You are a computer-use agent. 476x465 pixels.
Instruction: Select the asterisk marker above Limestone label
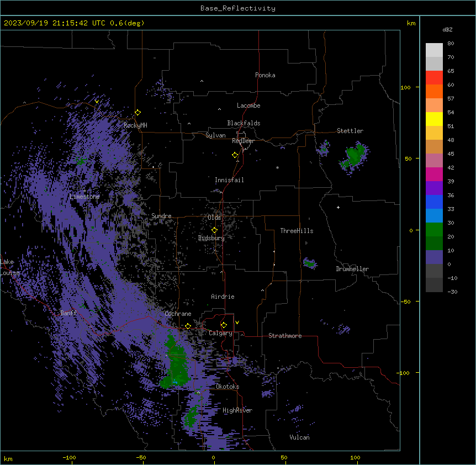pyautogui.click(x=84, y=191)
